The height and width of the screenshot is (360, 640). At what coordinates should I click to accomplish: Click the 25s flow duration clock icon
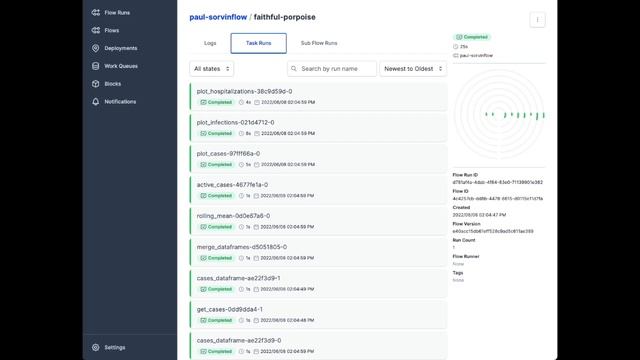(x=456, y=47)
